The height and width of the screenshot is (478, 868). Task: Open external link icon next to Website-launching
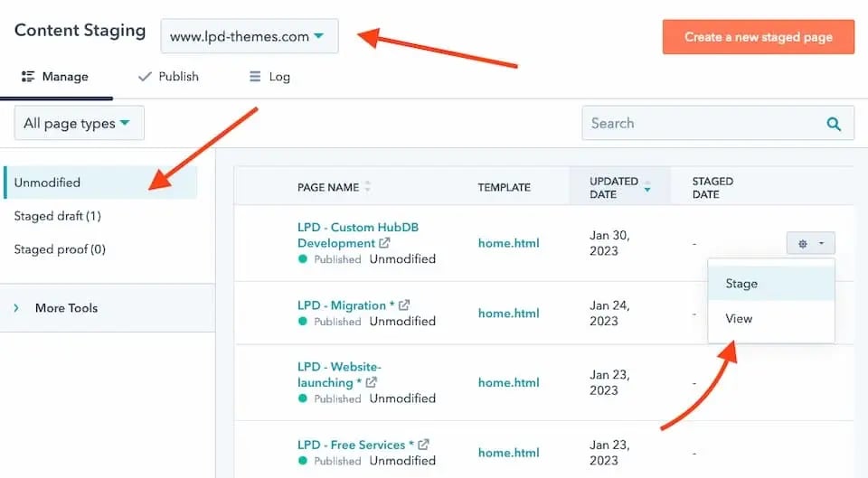(371, 382)
